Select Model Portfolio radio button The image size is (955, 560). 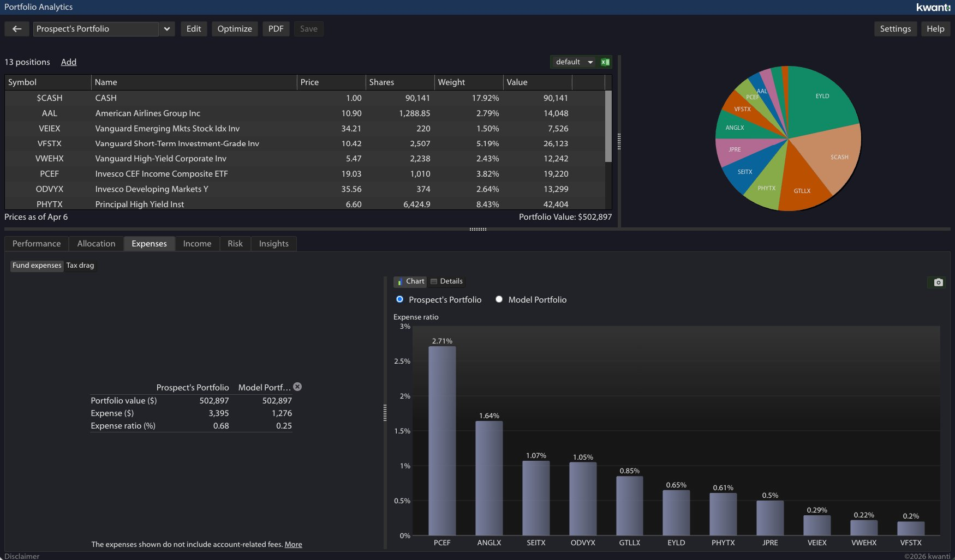pos(499,299)
